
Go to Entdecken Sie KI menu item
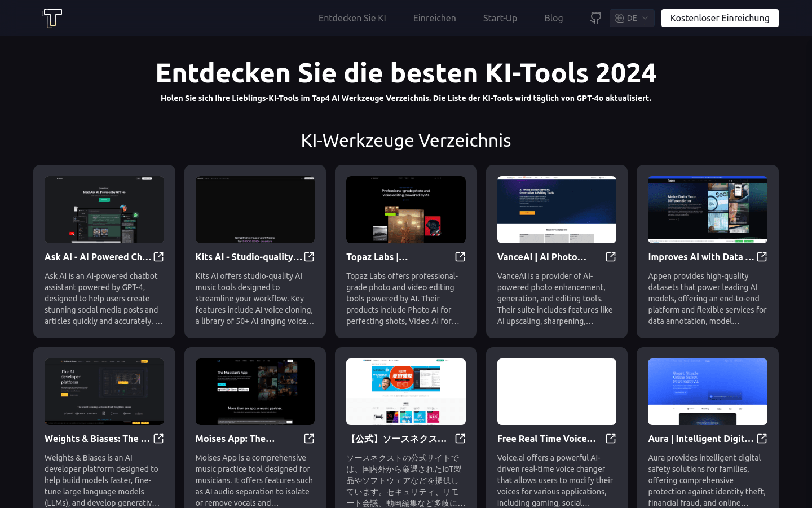352,18
